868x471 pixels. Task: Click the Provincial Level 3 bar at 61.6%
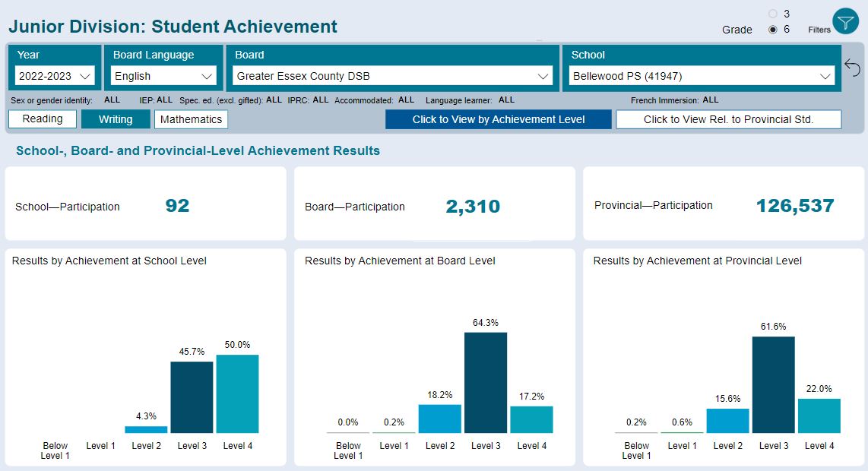tap(773, 384)
